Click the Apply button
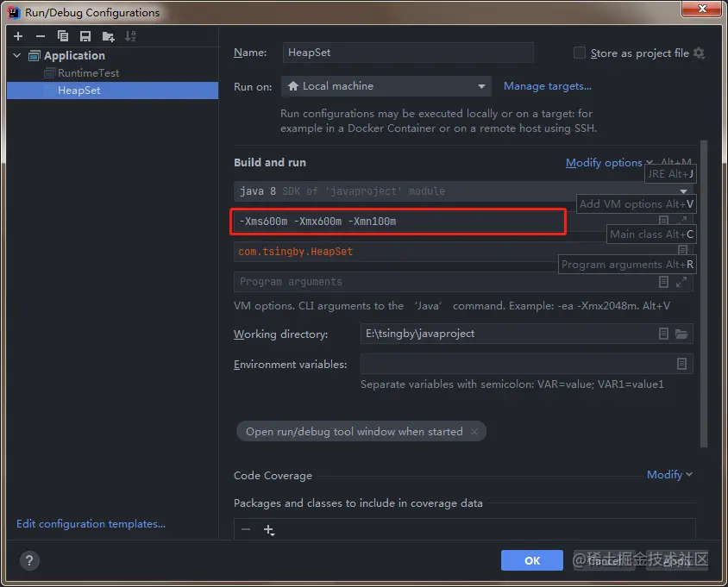 click(x=677, y=560)
